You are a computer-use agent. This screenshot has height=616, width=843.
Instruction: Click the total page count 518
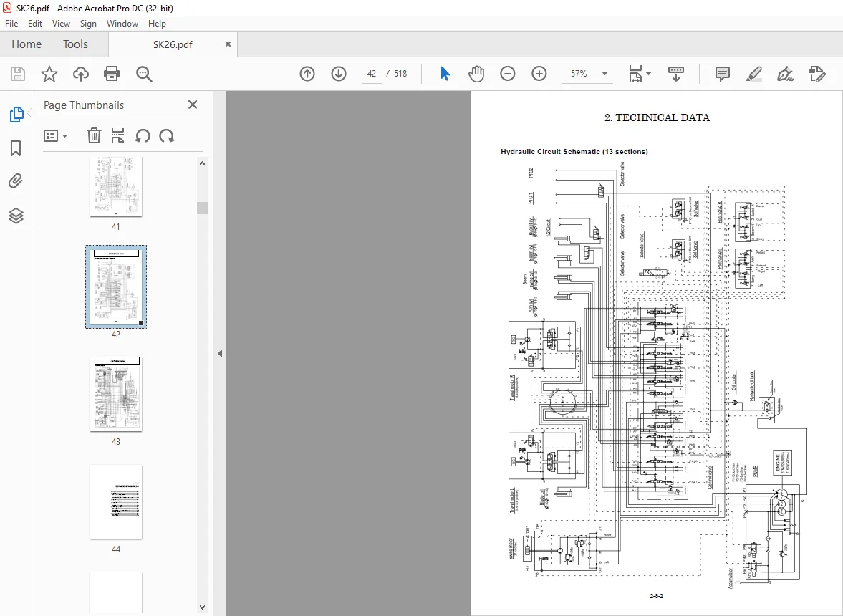(x=400, y=74)
